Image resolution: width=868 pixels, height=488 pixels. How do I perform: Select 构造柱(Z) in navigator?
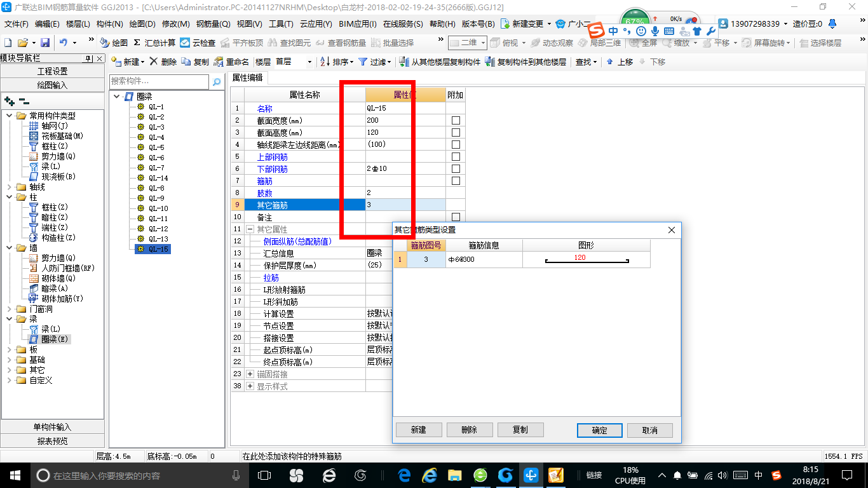click(x=58, y=238)
